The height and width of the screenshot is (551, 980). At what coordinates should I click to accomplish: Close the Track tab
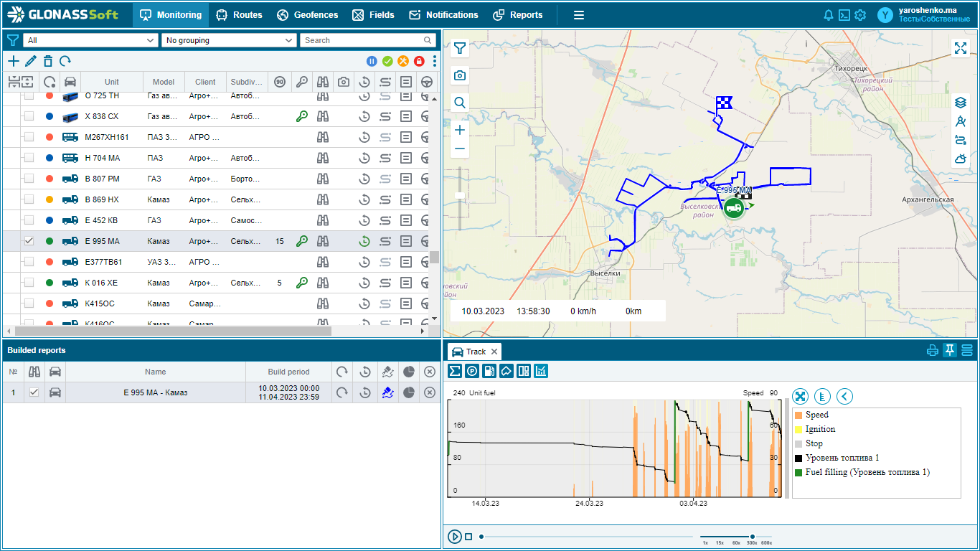coord(494,352)
